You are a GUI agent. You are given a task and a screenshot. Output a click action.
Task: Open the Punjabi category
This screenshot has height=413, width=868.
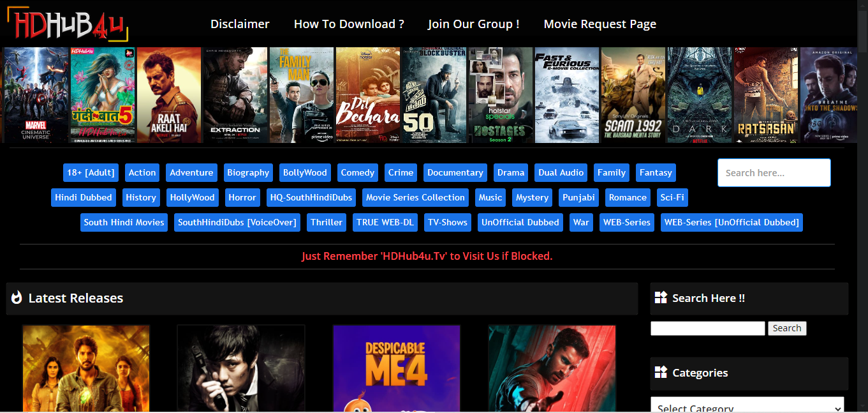tap(578, 197)
